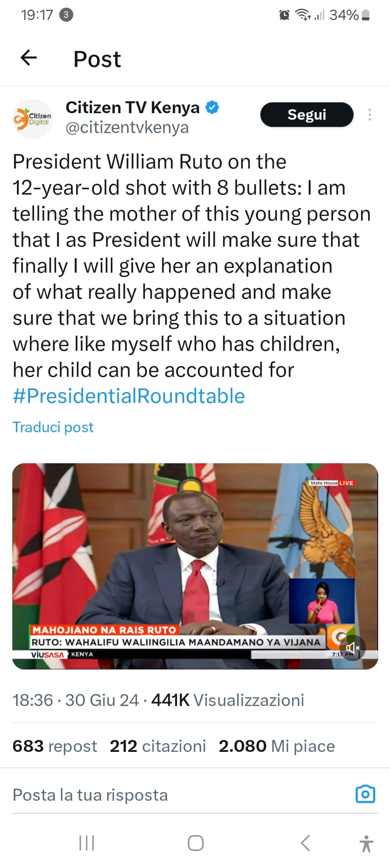390x868 pixels.
Task: Follow Citizen TV Kenya with Segui button
Action: [307, 114]
